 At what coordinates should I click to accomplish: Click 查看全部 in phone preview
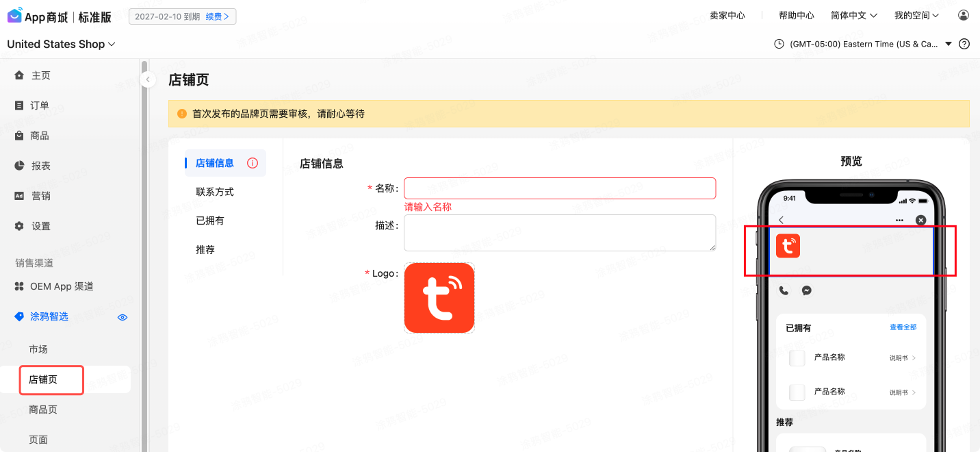click(x=903, y=327)
